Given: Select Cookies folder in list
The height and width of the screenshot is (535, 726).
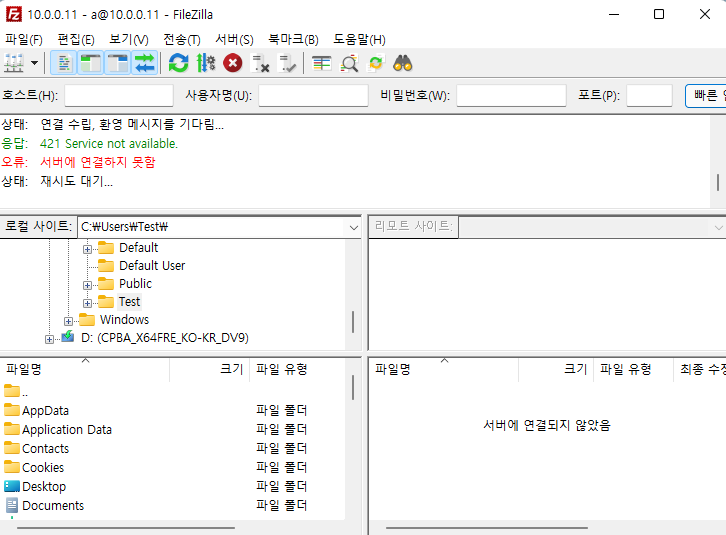Looking at the screenshot, I should (43, 468).
